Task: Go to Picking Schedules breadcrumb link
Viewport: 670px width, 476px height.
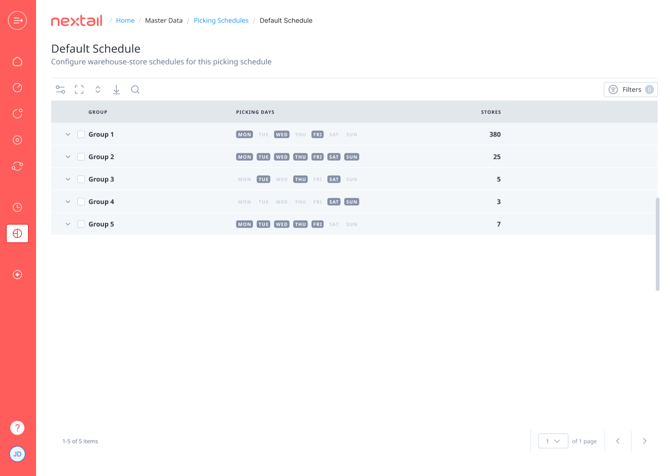Action: (221, 21)
